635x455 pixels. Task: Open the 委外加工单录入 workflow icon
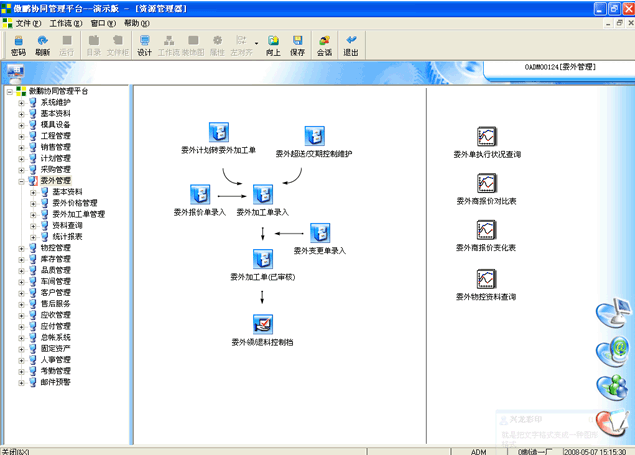click(263, 194)
